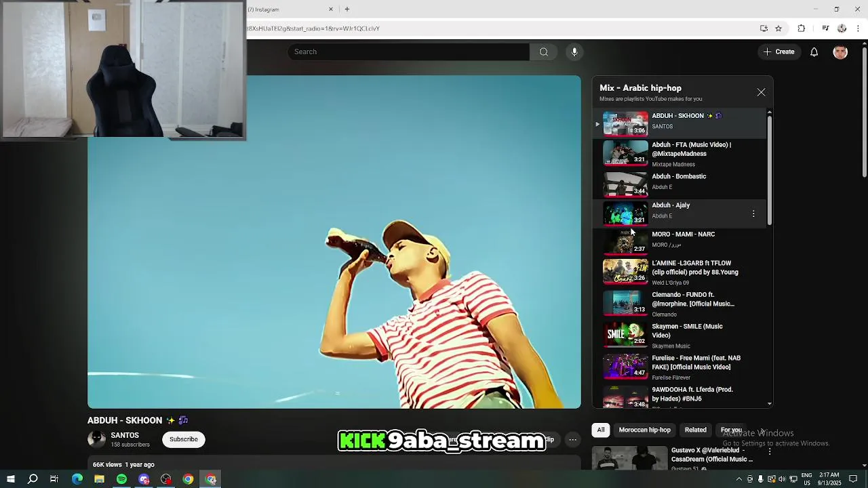Click the YouTube search magnifier button

pyautogui.click(x=544, y=52)
